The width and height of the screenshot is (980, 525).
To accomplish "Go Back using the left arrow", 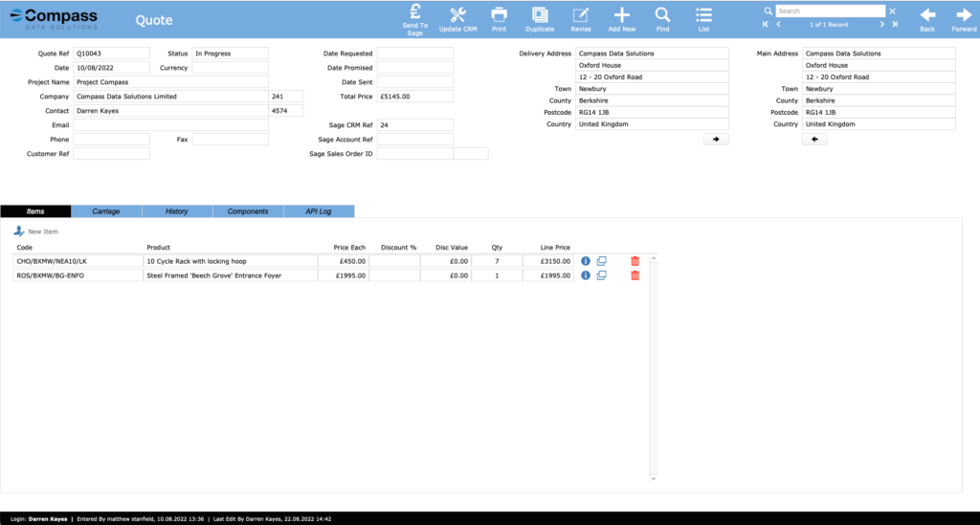I will pos(926,17).
